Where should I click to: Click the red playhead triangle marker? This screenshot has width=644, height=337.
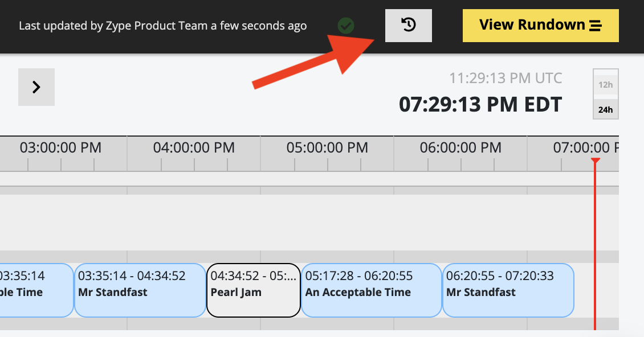pyautogui.click(x=596, y=161)
